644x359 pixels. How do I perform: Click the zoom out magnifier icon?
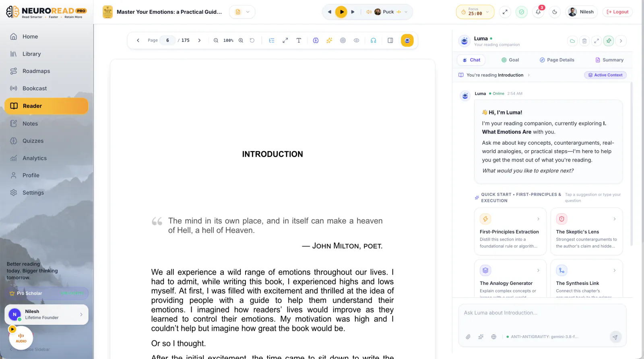click(x=216, y=40)
